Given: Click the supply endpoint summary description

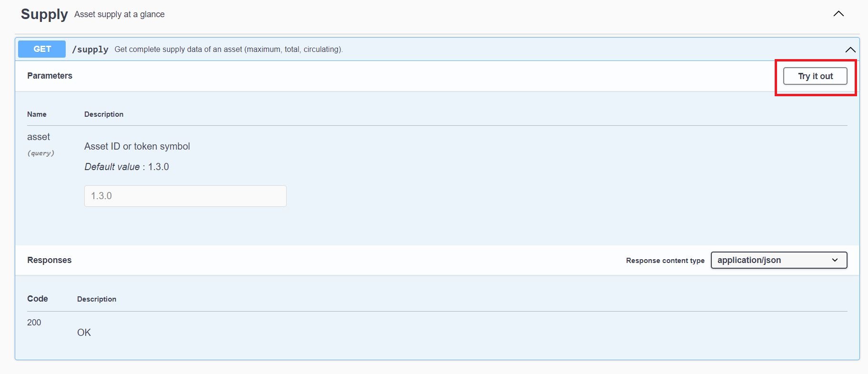Looking at the screenshot, I should point(229,50).
